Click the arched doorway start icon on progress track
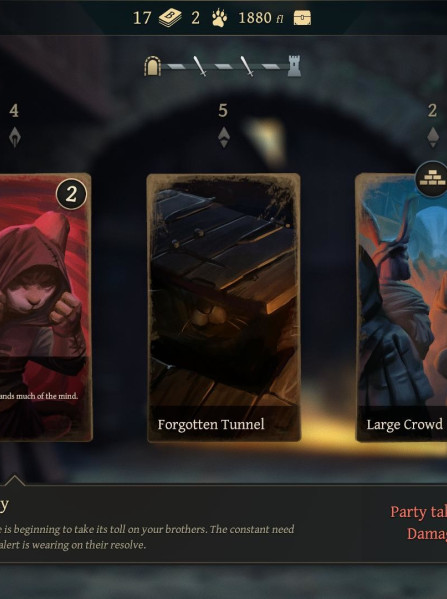The height and width of the screenshot is (599, 447). pos(152,66)
